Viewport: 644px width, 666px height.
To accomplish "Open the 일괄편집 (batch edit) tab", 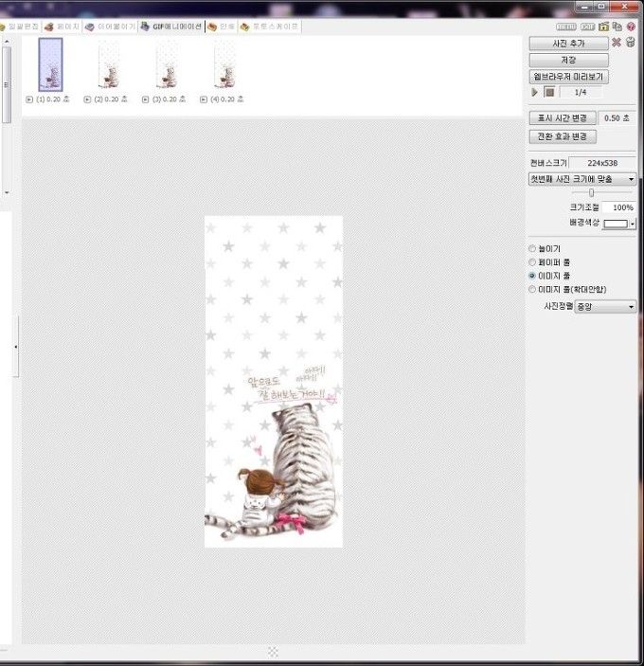I will 20,27.
